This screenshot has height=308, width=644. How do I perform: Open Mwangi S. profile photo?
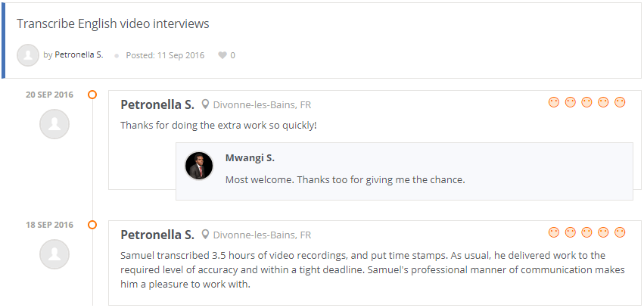pyautogui.click(x=199, y=166)
